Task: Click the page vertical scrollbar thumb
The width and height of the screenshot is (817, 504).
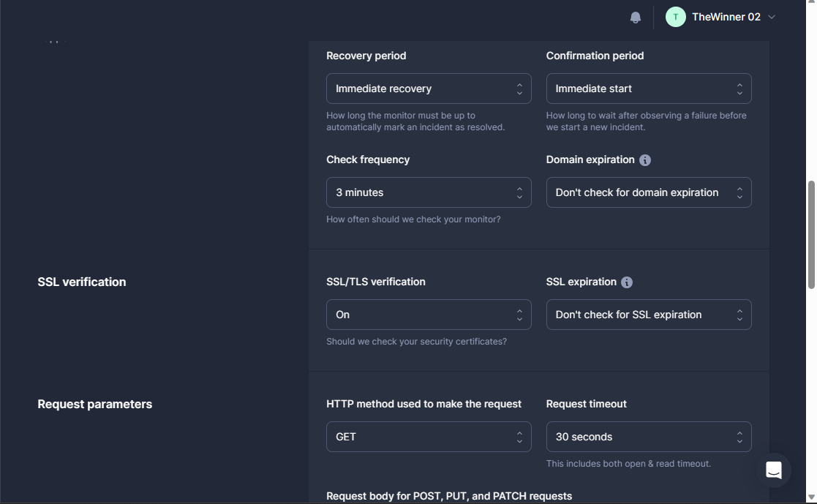Action: pyautogui.click(x=810, y=234)
